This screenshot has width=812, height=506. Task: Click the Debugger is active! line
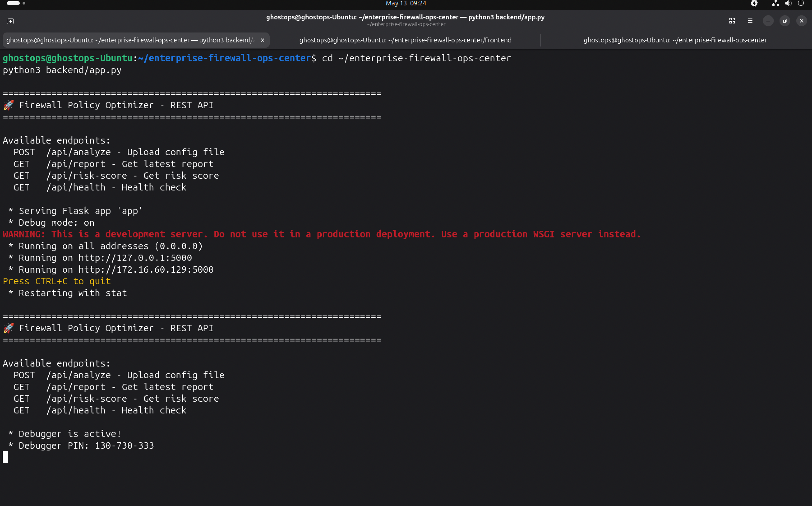point(65,434)
